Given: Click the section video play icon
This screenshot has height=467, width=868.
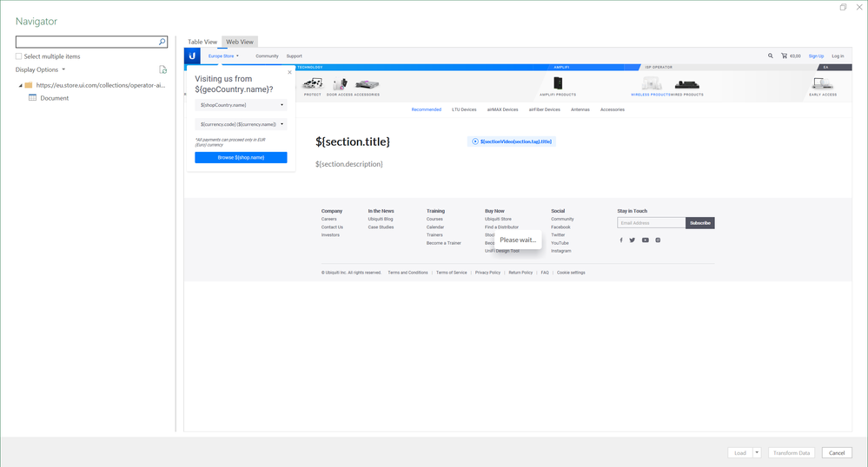Looking at the screenshot, I should 475,141.
